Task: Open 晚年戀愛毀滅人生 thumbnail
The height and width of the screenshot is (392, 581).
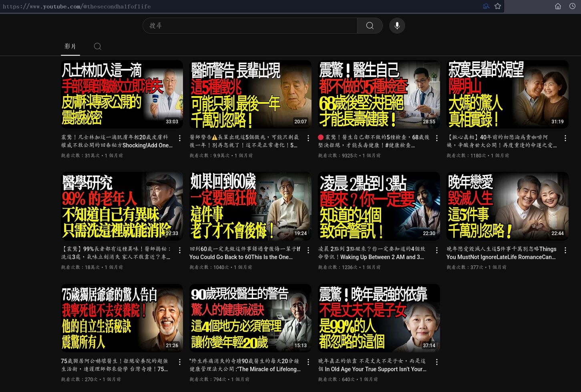Action: pyautogui.click(x=507, y=206)
